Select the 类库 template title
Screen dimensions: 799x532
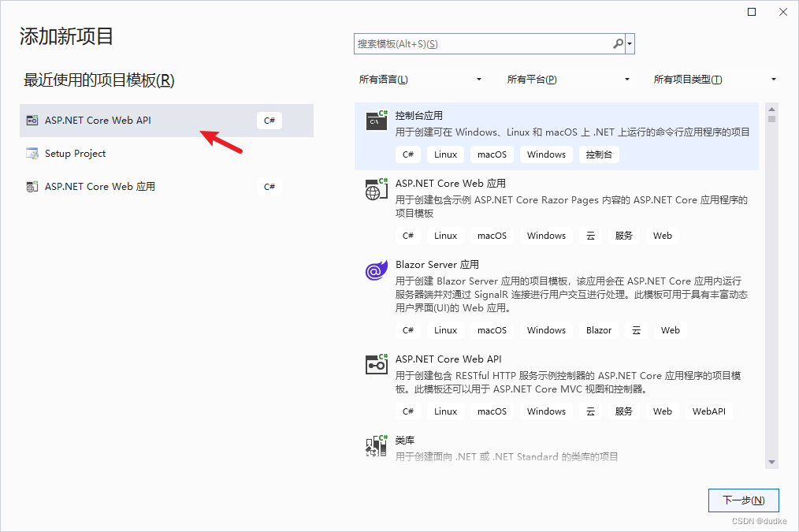(404, 441)
